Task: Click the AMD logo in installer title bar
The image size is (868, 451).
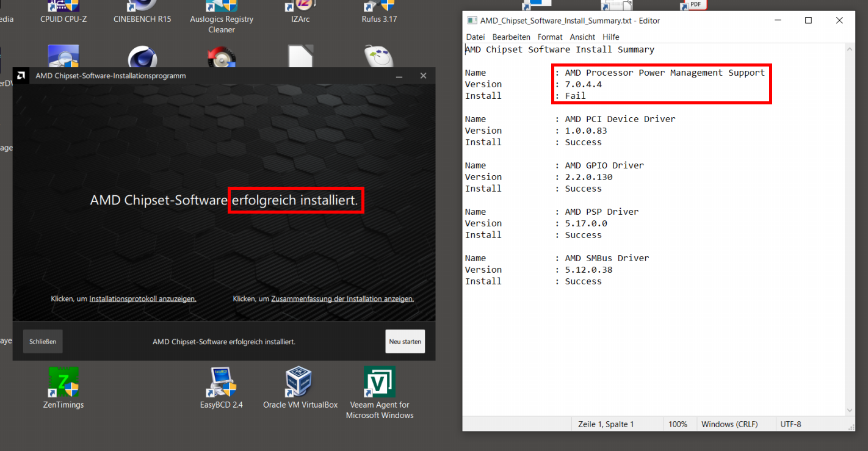Action: 21,76
